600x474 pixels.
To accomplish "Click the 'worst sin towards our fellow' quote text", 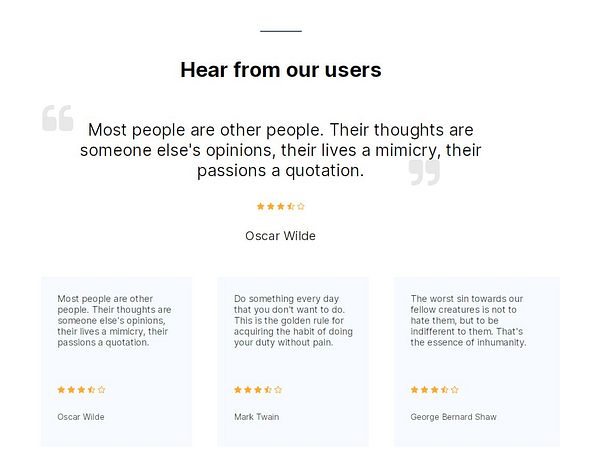I will (468, 320).
